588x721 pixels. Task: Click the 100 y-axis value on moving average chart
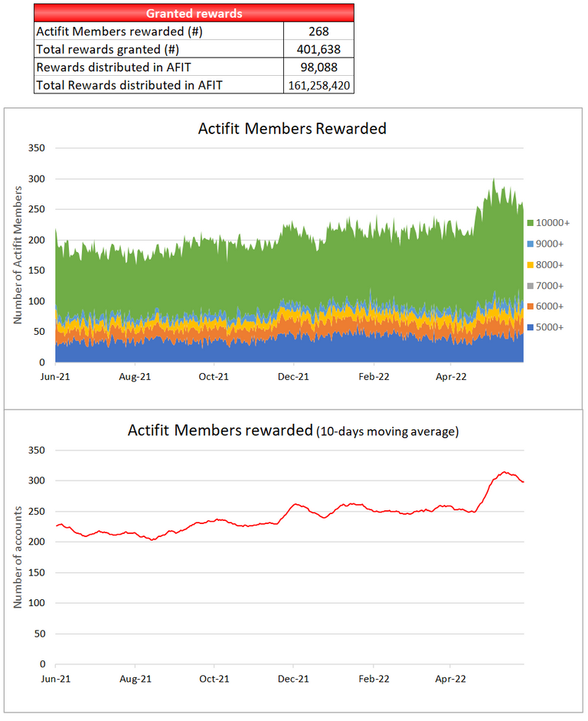pyautogui.click(x=37, y=603)
